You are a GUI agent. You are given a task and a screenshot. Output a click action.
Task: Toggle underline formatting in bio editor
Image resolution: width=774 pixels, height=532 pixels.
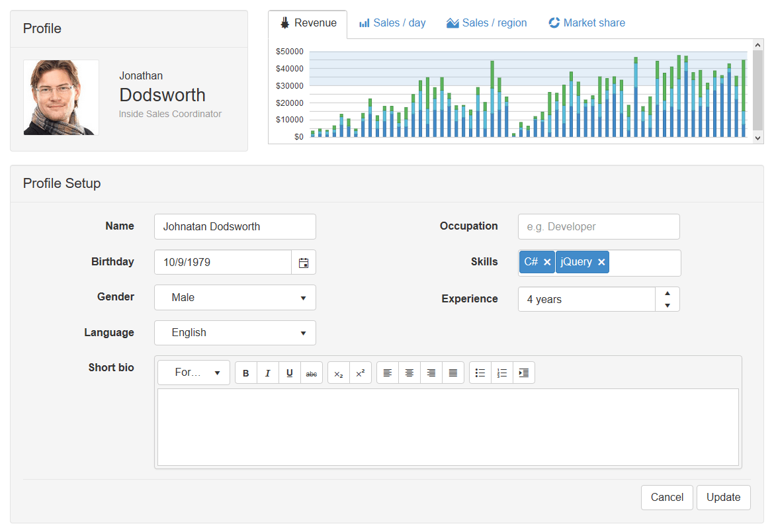pos(290,373)
